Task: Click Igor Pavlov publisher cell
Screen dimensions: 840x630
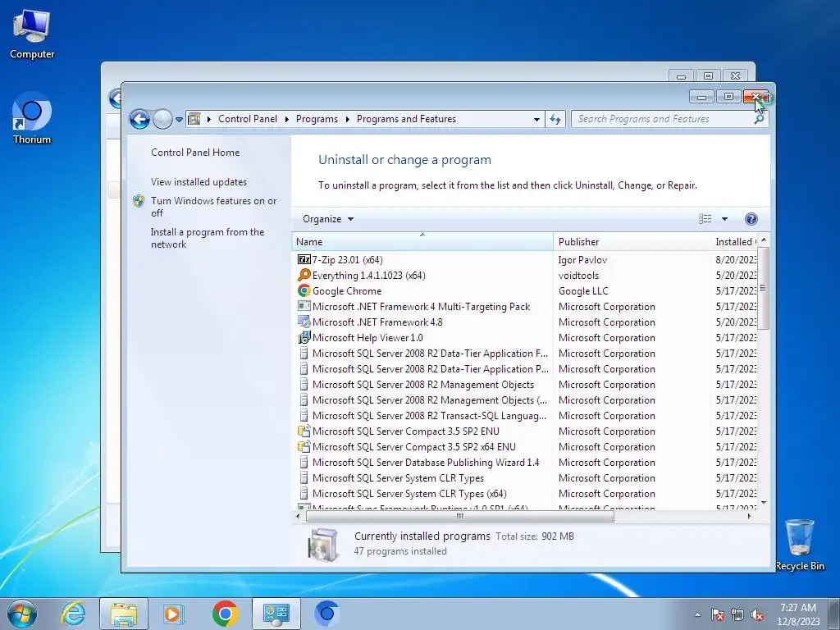Action: [582, 259]
